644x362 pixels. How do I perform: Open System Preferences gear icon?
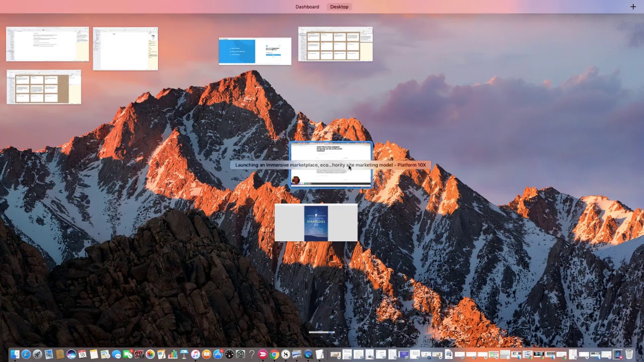point(240,354)
